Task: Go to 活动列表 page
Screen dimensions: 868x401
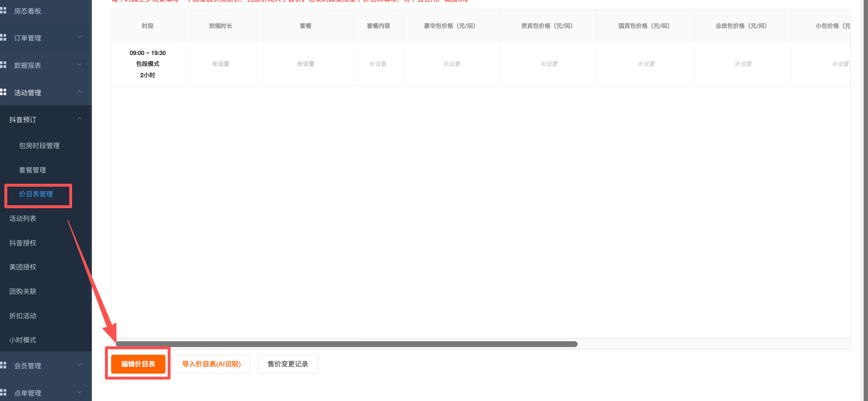Action: pyautogui.click(x=23, y=219)
